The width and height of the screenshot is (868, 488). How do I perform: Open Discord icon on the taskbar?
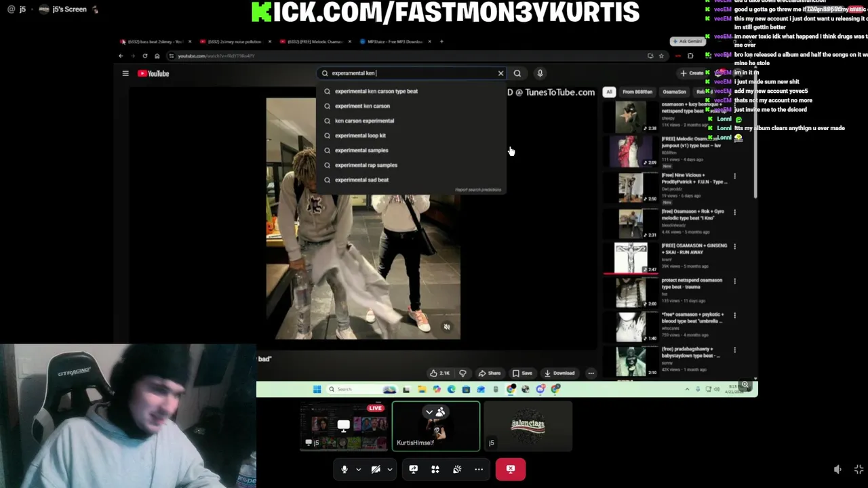coord(540,389)
